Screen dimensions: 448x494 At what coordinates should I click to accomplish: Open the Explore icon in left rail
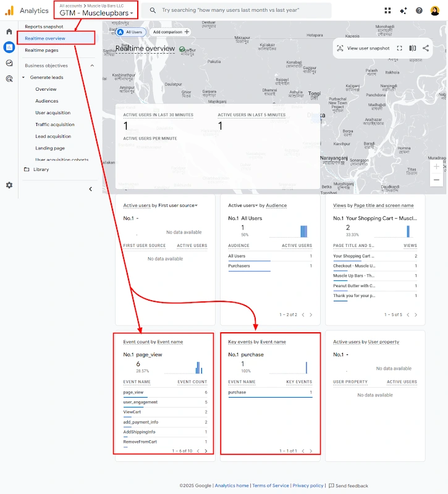[9, 63]
